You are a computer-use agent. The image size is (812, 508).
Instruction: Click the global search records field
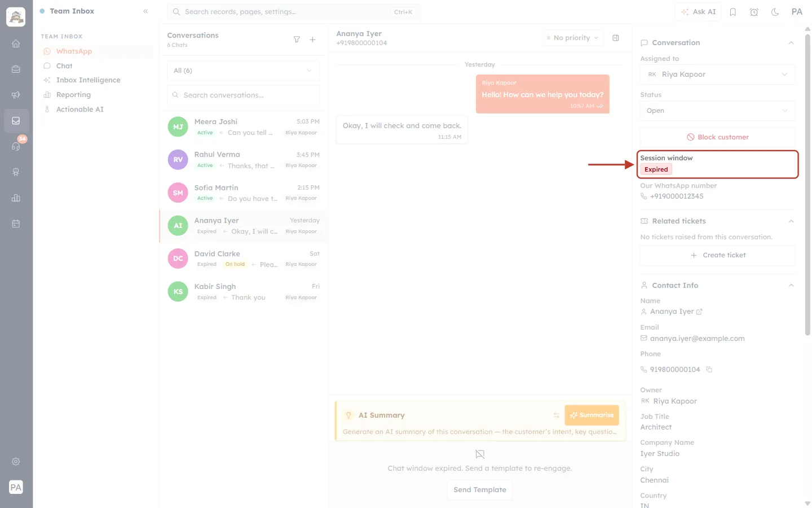294,12
